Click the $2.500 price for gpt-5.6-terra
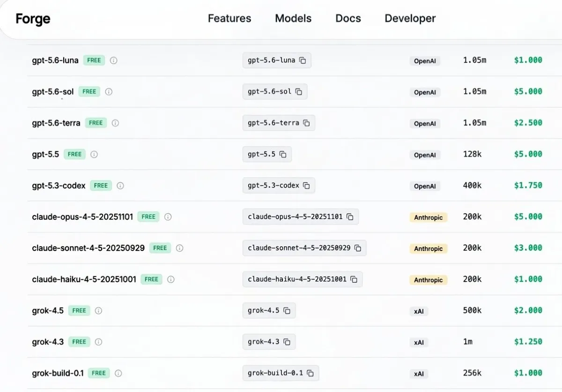The image size is (562, 392). coord(528,123)
